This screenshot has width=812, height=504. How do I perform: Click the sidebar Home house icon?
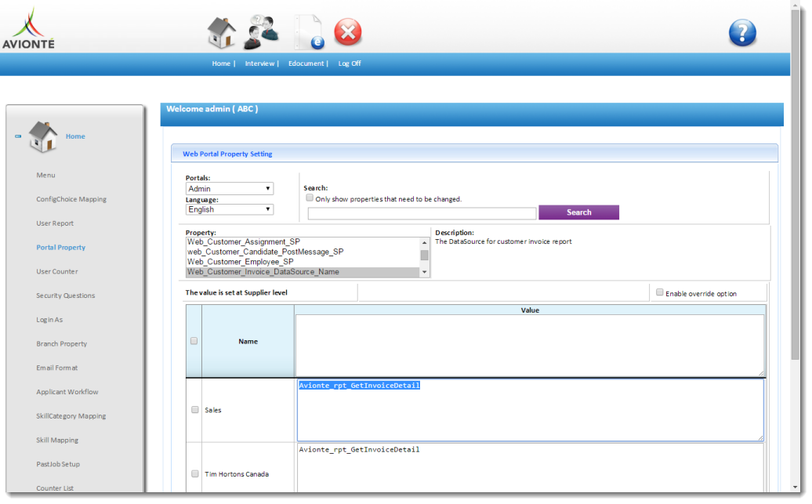(43, 136)
